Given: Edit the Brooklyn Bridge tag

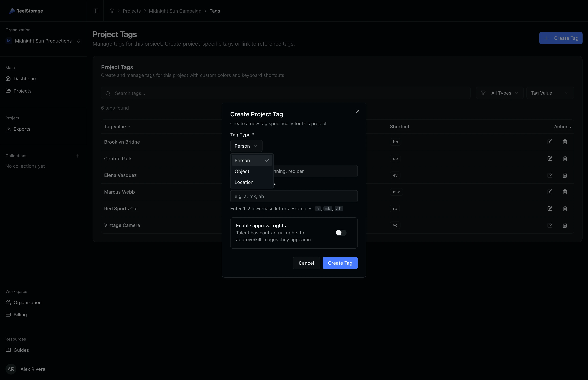Looking at the screenshot, I should (x=550, y=142).
